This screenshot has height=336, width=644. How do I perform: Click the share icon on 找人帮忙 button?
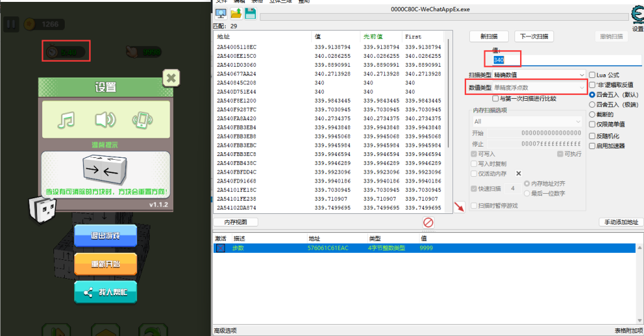click(88, 293)
